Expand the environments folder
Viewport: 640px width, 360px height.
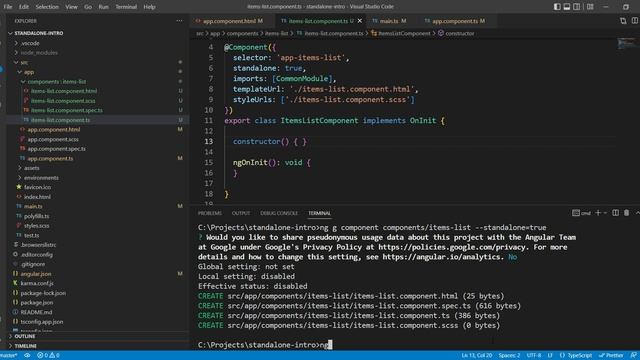click(x=41, y=178)
